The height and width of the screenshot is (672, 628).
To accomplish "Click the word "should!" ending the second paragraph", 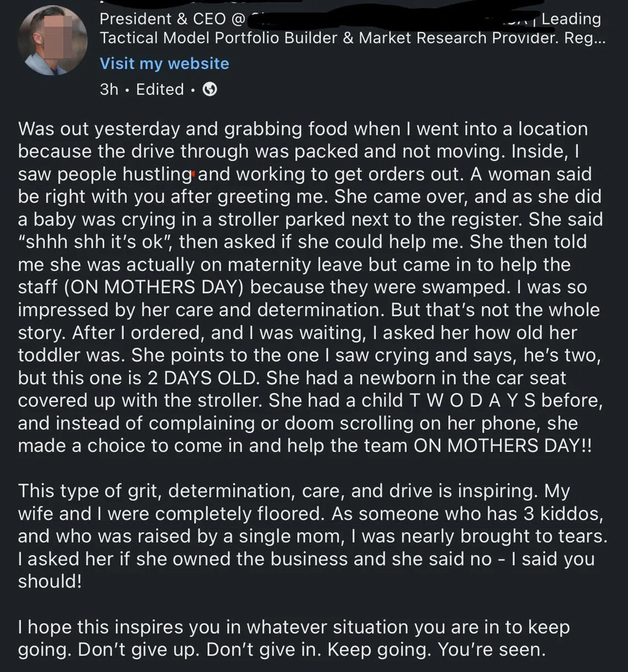I will pyautogui.click(x=50, y=581).
